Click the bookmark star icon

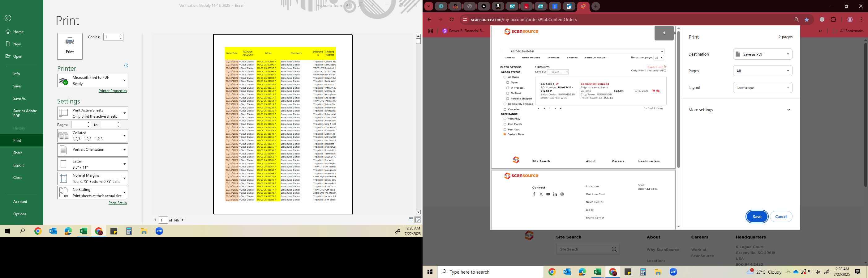807,19
